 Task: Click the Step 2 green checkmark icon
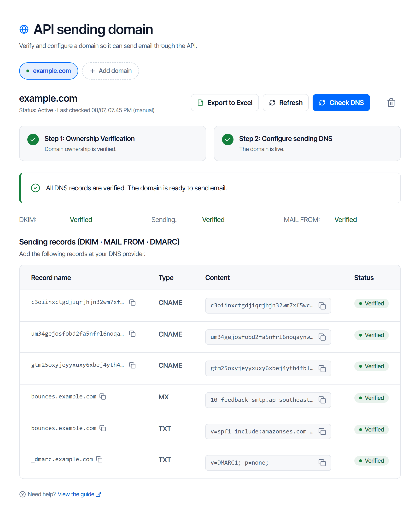[x=228, y=140]
